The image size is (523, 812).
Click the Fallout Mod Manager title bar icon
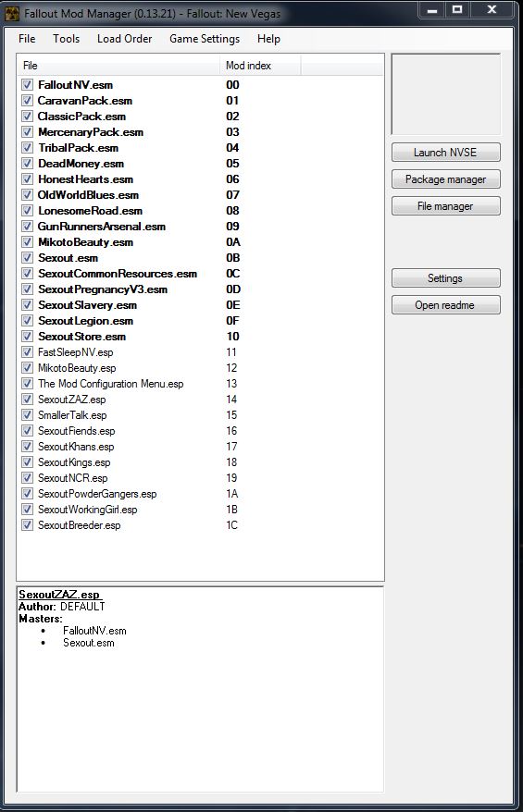12,14
